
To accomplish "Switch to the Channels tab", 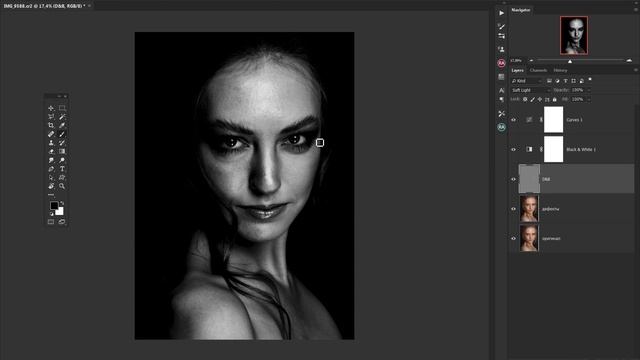I will coord(538,70).
